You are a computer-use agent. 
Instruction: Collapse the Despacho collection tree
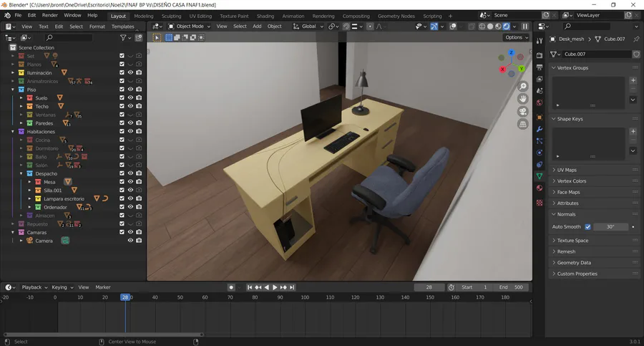pos(21,173)
